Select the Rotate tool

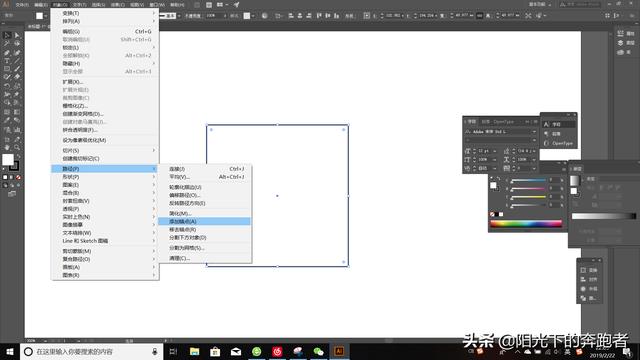(7, 86)
